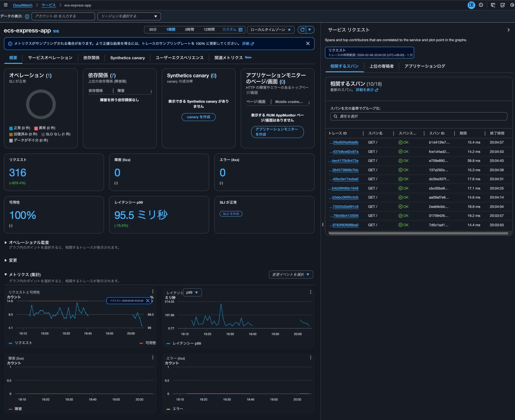The image size is (515, 420).
Task: Open the p99 latency percentile dropdown
Action: (192, 293)
